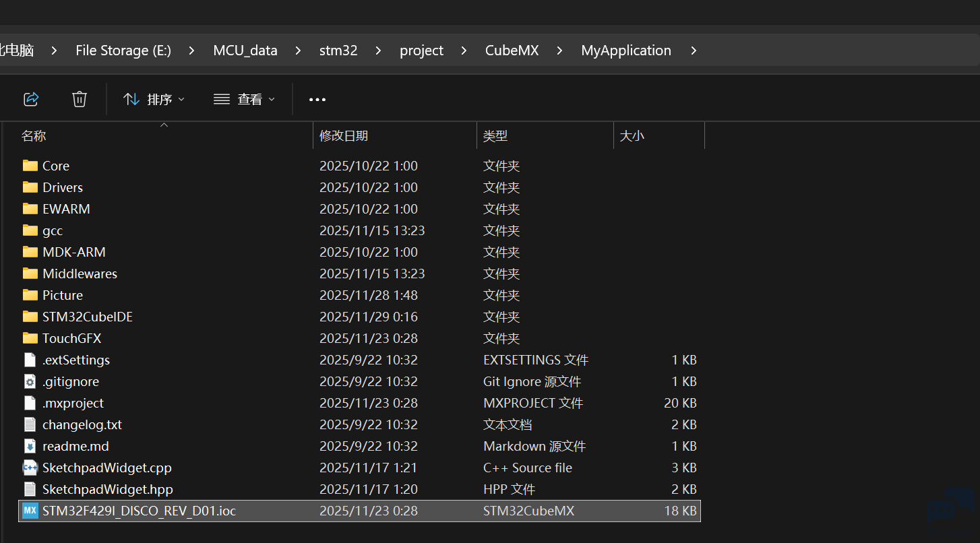Go to File Storage (E:) breadcrumb

tap(123, 51)
